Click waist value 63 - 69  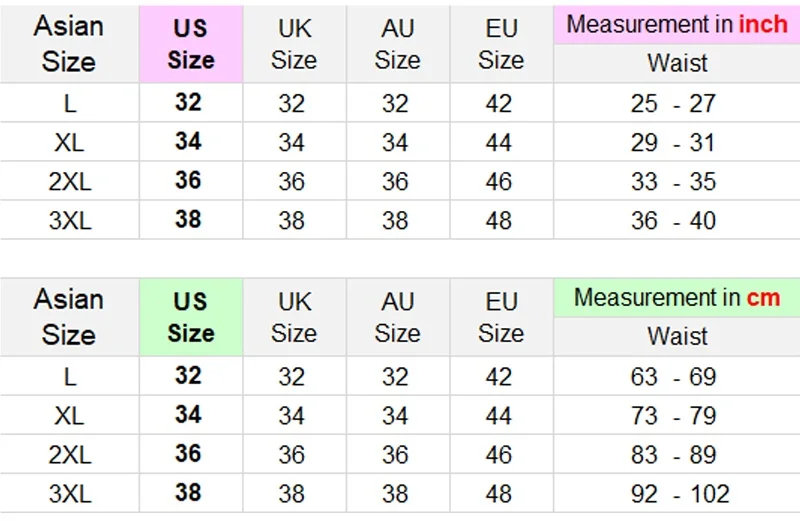pyautogui.click(x=673, y=377)
